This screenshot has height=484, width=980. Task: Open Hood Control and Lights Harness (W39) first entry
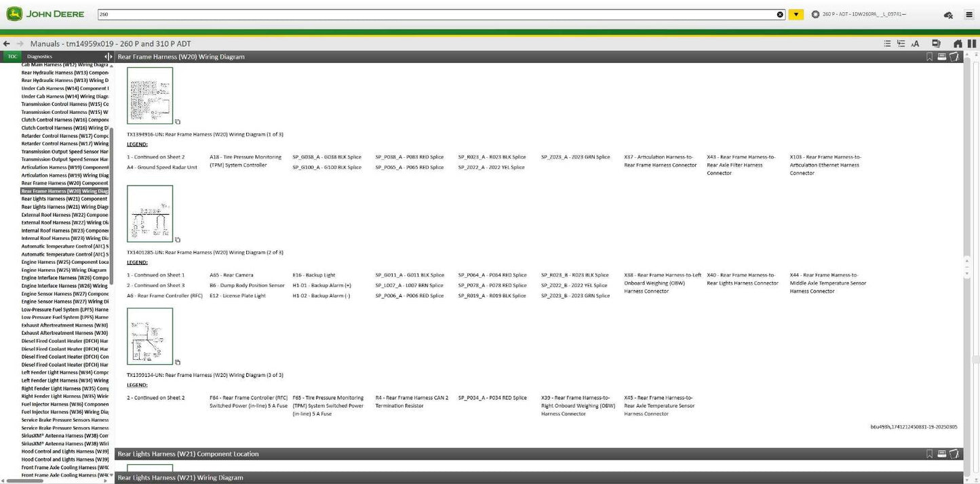point(65,451)
